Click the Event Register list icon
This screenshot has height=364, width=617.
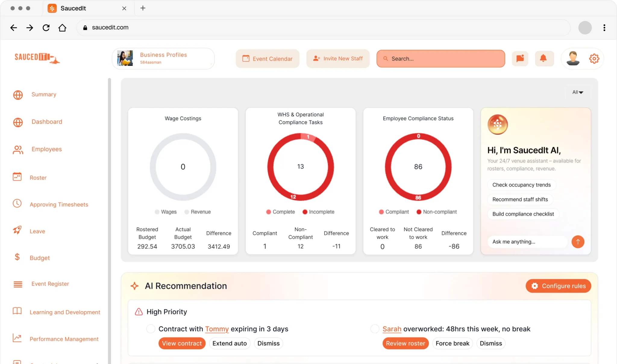18,284
